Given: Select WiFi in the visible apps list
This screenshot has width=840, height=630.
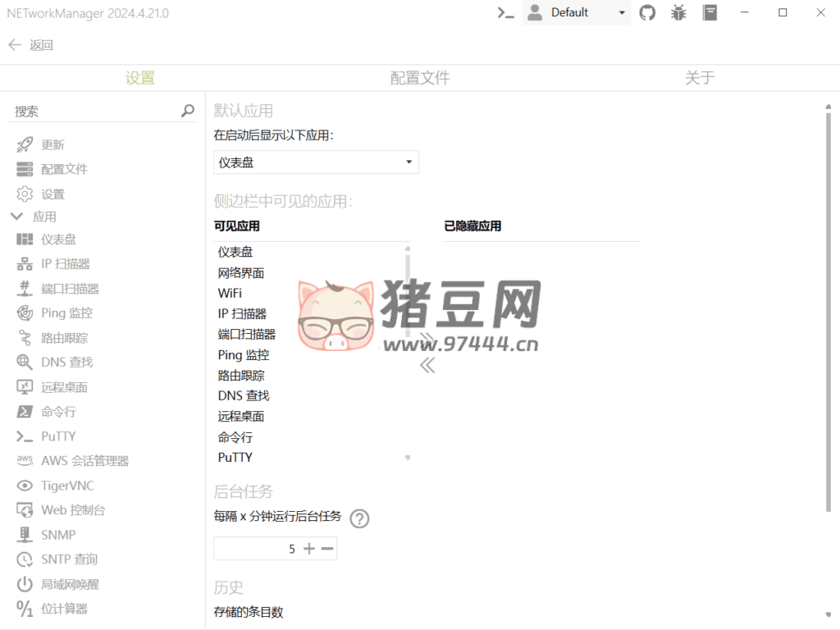Looking at the screenshot, I should pyautogui.click(x=231, y=293).
